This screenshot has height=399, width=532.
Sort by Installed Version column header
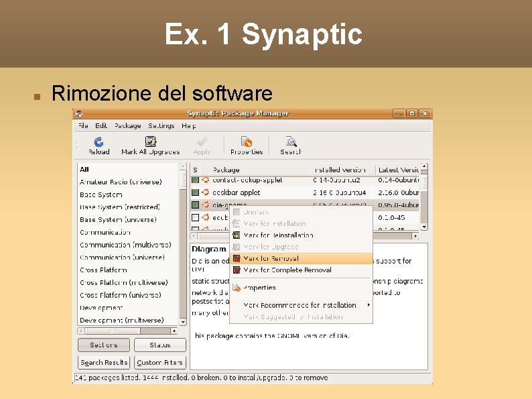coord(342,170)
